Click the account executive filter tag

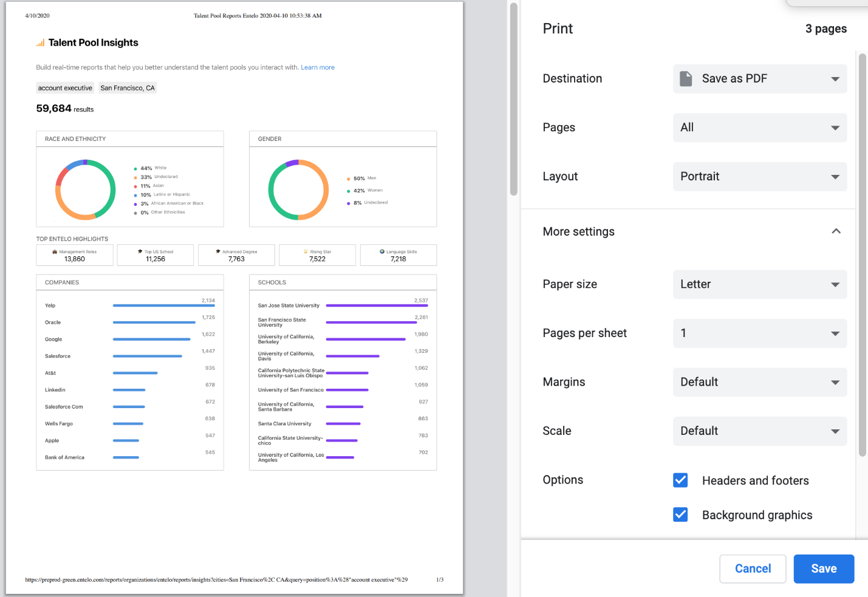65,88
